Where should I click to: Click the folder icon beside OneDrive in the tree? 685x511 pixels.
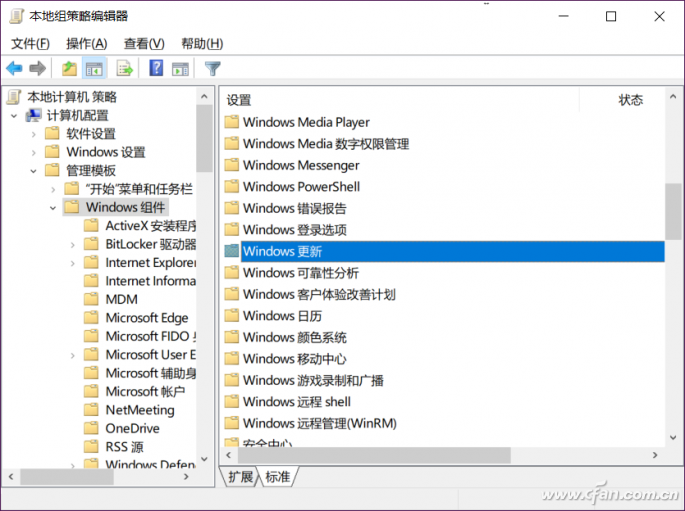pos(91,428)
